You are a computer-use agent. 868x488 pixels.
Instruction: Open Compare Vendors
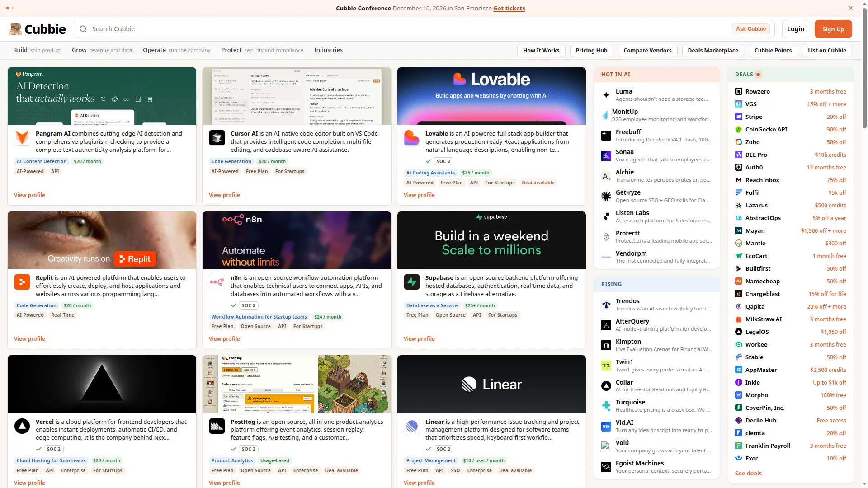pos(647,51)
